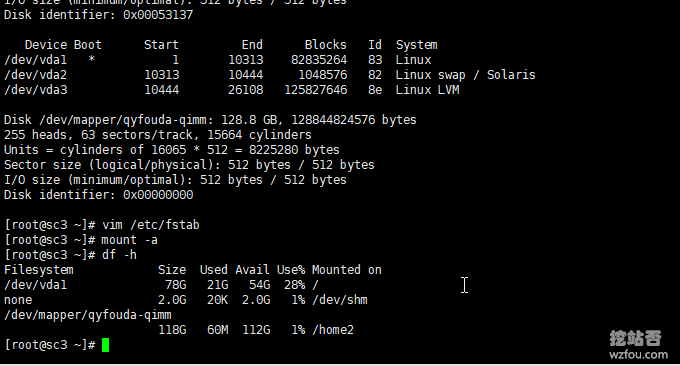The width and height of the screenshot is (680, 366).
Task: Click the '/dev/vda1' entry in partition table
Action: [36, 60]
